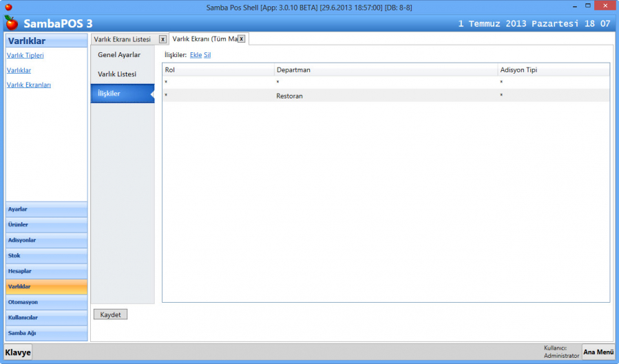The height and width of the screenshot is (364, 619).
Task: Switch to Varlık Ekranı Listesi tab
Action: 122,39
